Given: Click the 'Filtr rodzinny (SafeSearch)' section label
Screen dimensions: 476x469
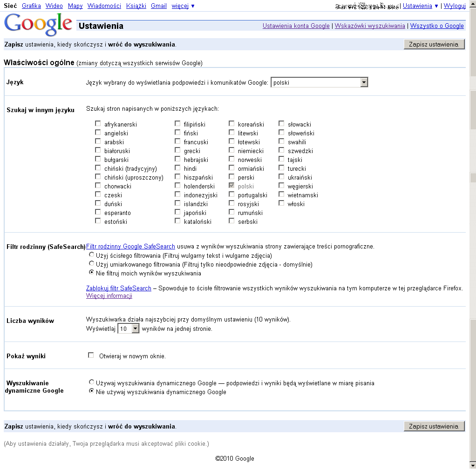Looking at the screenshot, I should pyautogui.click(x=46, y=247).
